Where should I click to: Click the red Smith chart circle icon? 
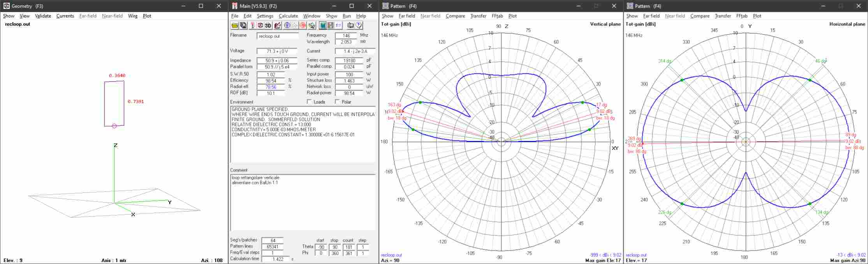303,26
